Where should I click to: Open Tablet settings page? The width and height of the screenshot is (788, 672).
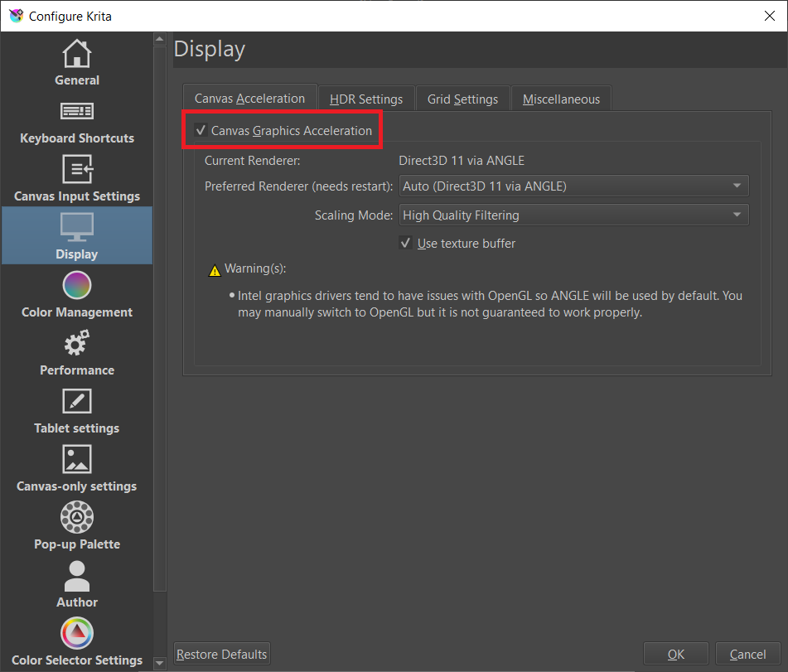pyautogui.click(x=77, y=411)
